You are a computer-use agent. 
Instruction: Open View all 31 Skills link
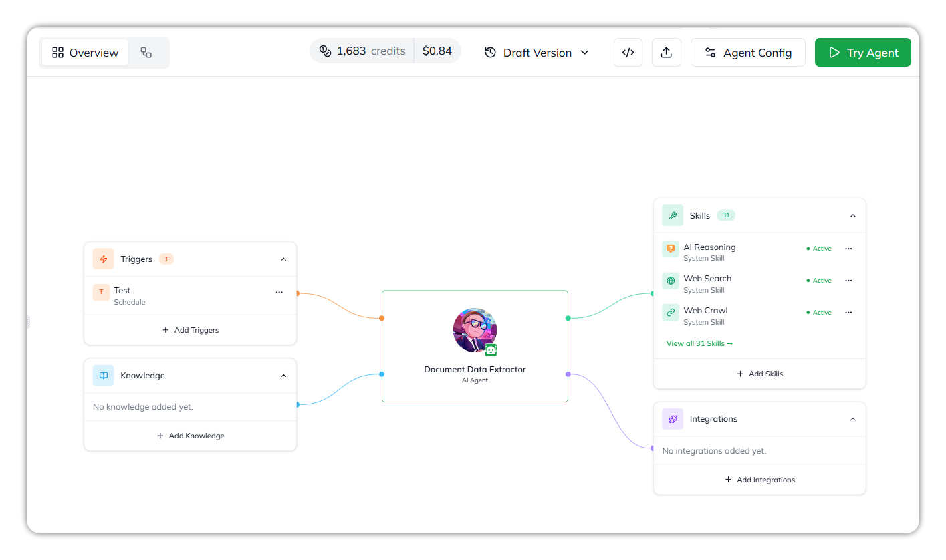(699, 343)
